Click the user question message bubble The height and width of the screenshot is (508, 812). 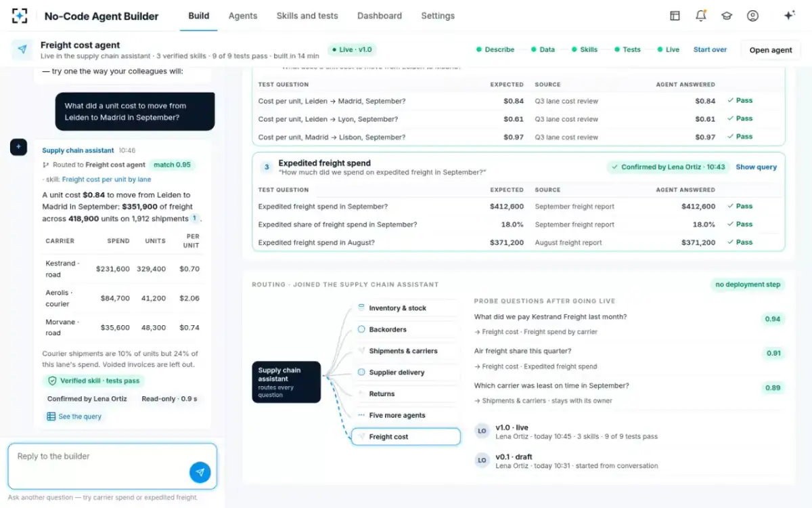(x=135, y=112)
